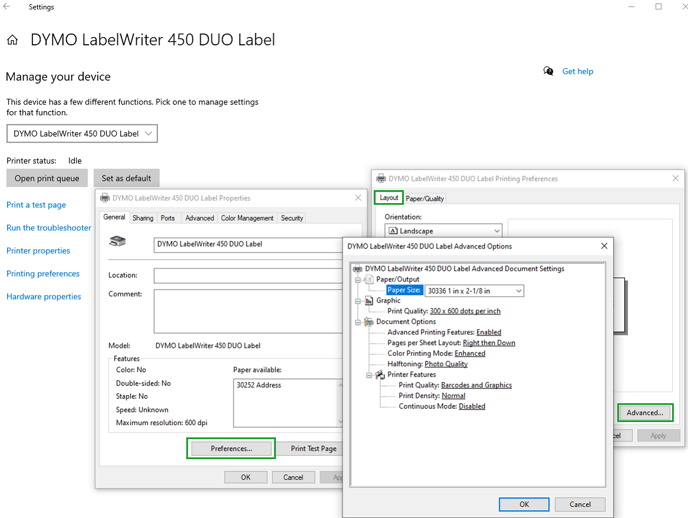
Task: Click the Paper/Output node icon
Action: pyautogui.click(x=369, y=279)
